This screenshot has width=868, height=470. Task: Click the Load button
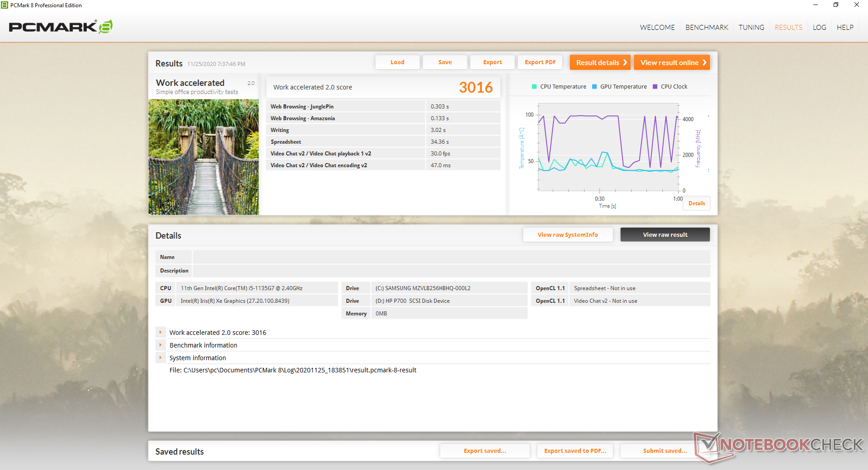(x=397, y=62)
